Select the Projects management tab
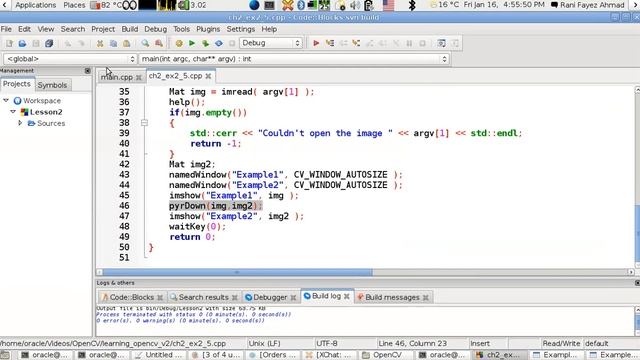The image size is (640, 360). click(x=17, y=84)
